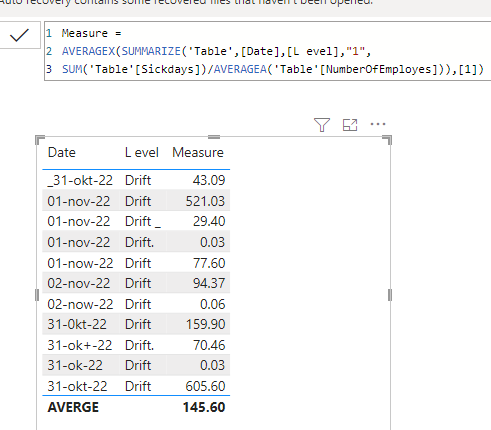Select the 31-okt-22 date cell above the total
The width and height of the screenshot is (491, 430).
77,386
